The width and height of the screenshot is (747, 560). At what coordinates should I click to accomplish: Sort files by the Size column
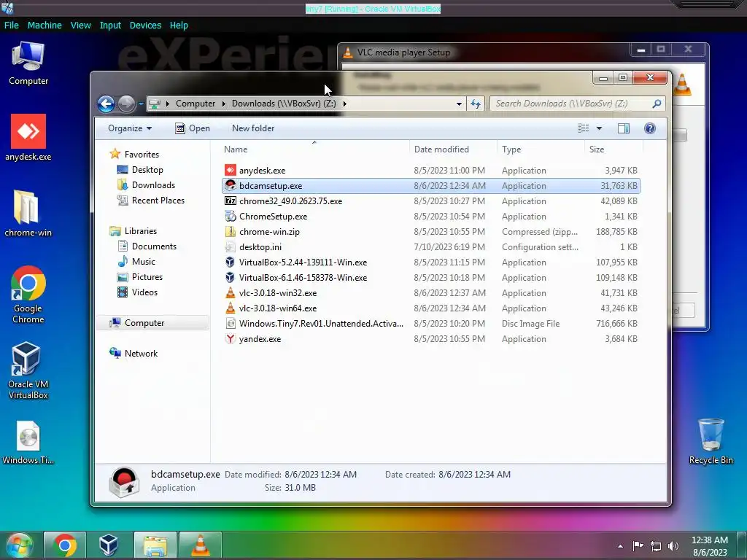pos(614,149)
